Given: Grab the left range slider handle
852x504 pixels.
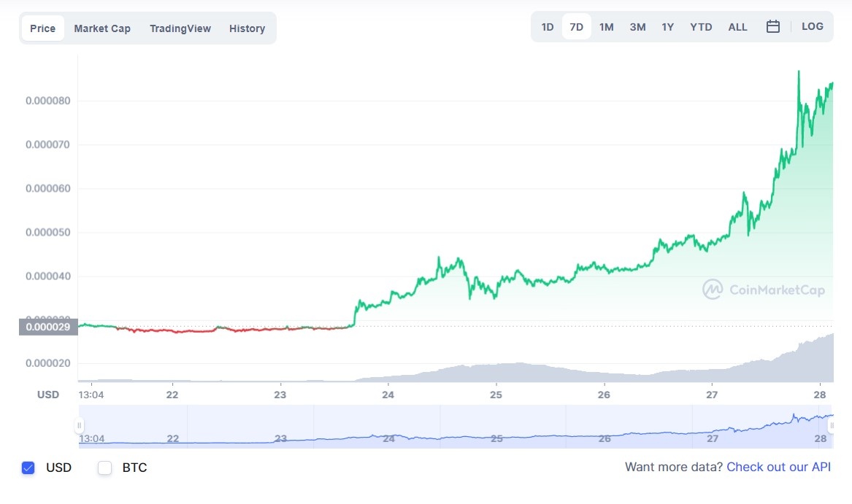Looking at the screenshot, I should tap(80, 425).
